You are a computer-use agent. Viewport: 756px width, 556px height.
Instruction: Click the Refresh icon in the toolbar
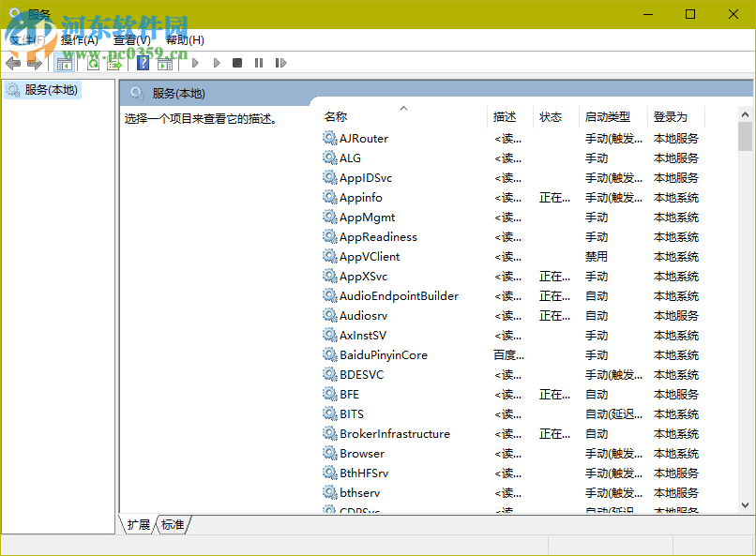(x=93, y=63)
